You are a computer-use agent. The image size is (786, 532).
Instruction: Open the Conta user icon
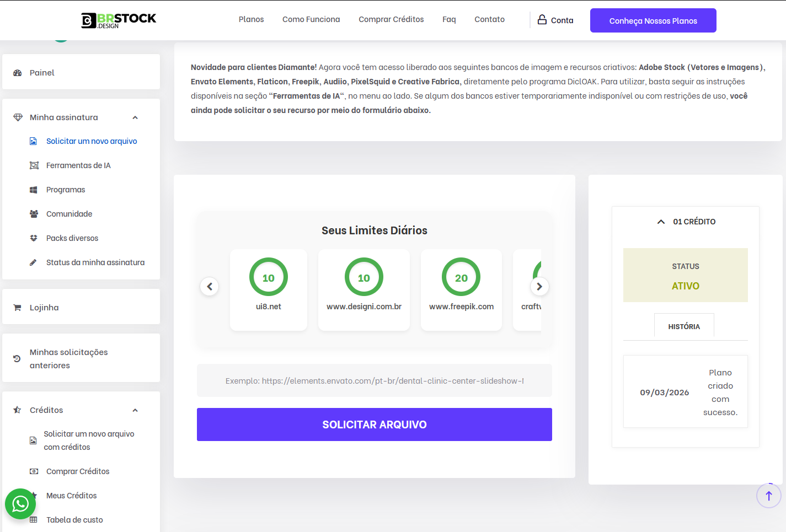click(x=542, y=19)
